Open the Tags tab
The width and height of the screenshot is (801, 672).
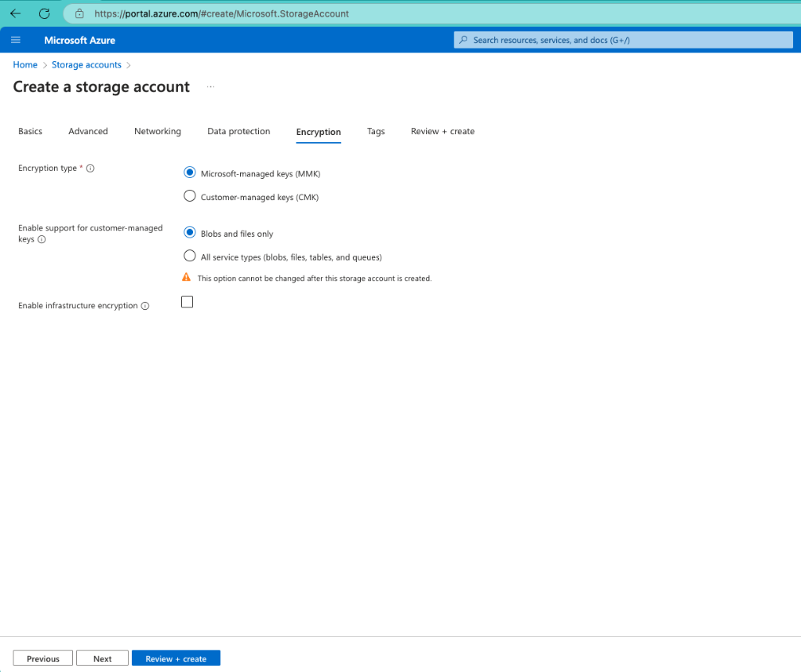tap(375, 131)
